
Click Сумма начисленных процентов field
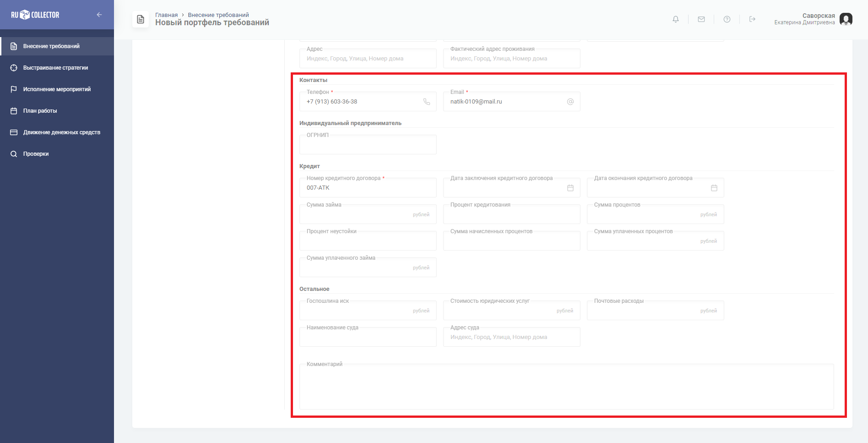[512, 241]
